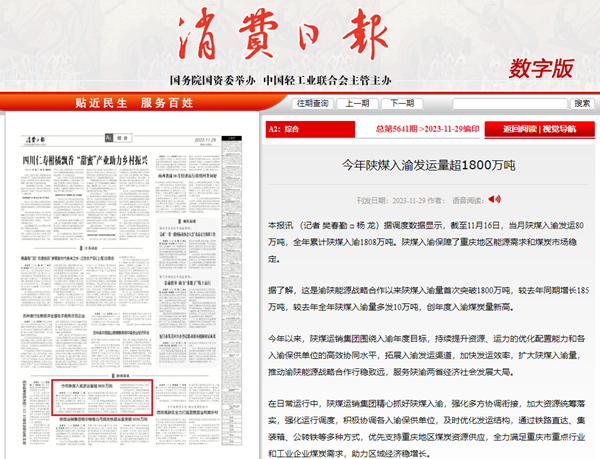The image size is (600, 459).
Task: Click issue info 总第5641期 2023-11-29编印
Action: (x=427, y=129)
